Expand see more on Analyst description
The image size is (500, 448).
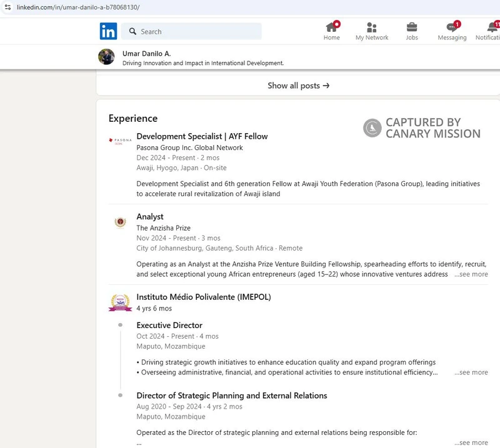pyautogui.click(x=471, y=274)
